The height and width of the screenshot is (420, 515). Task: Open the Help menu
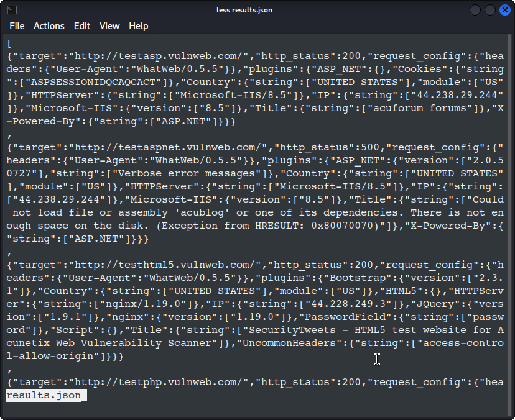(x=139, y=26)
